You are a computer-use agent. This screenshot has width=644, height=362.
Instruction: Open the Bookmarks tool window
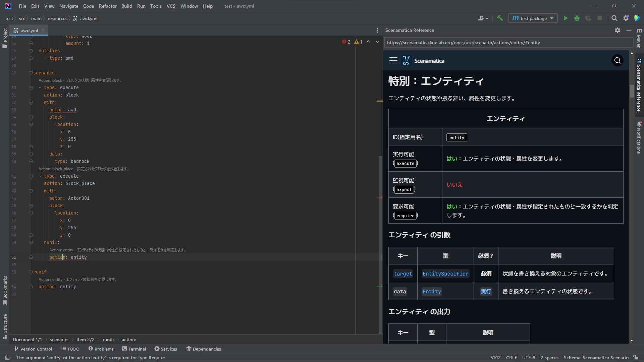(x=5, y=290)
